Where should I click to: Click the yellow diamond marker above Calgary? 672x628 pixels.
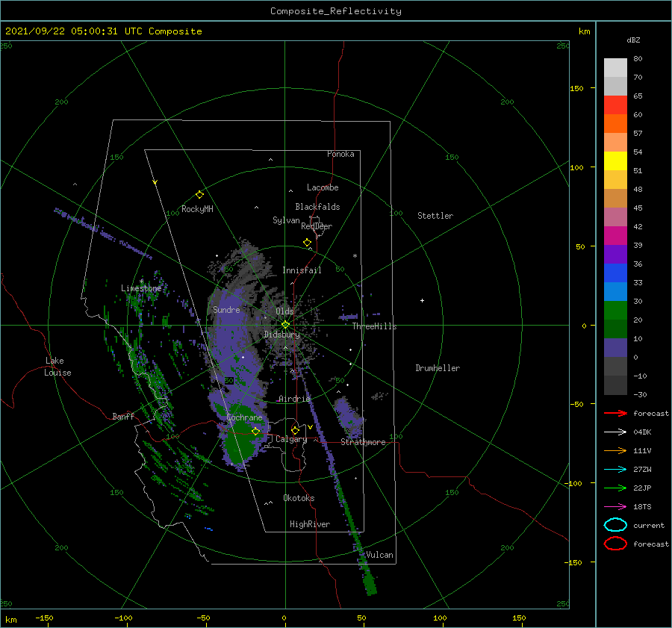(x=295, y=430)
